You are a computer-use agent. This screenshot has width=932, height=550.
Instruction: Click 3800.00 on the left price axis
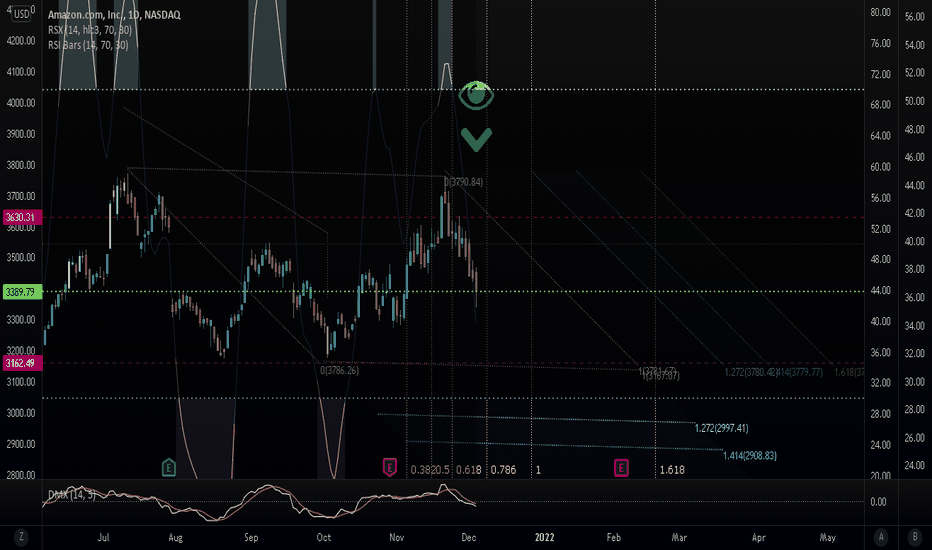[x=21, y=165]
